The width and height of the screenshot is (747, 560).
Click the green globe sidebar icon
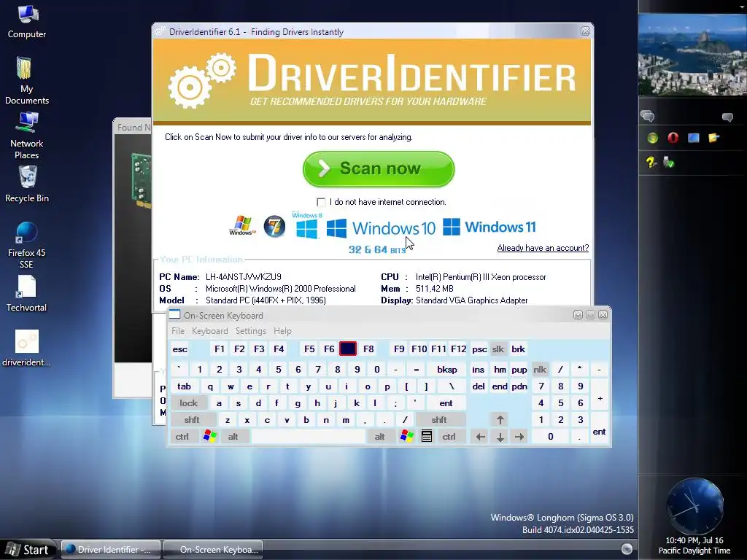point(653,138)
